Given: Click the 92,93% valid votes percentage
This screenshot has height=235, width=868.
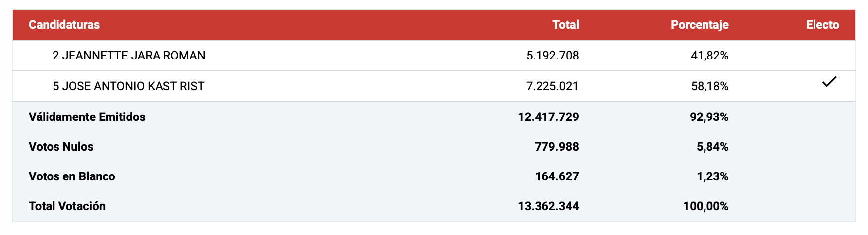Looking at the screenshot, I should 709,117.
